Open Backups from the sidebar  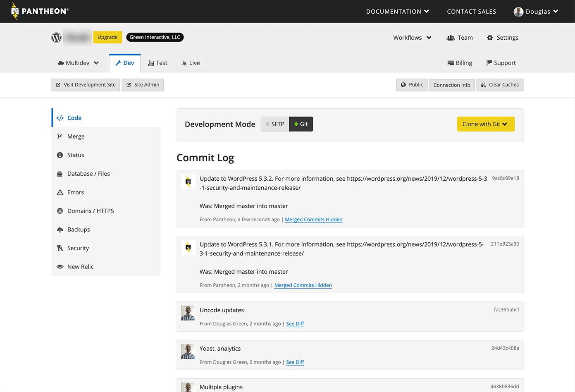click(78, 229)
